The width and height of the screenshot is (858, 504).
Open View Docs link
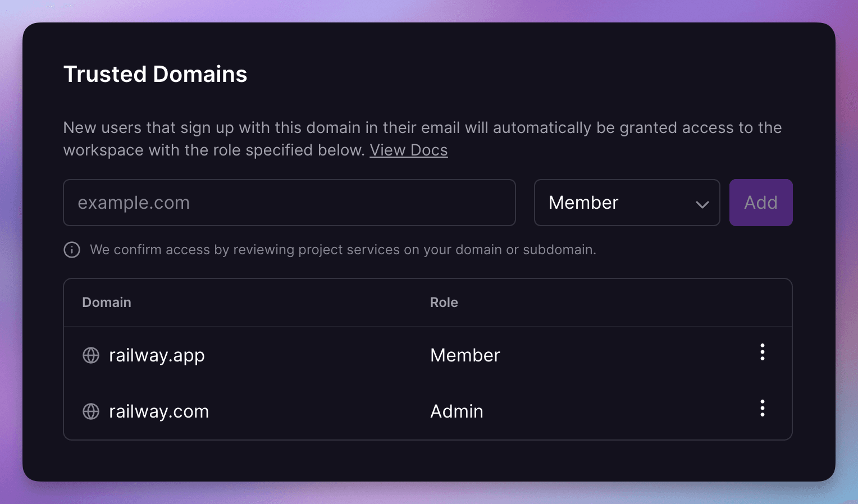point(409,150)
